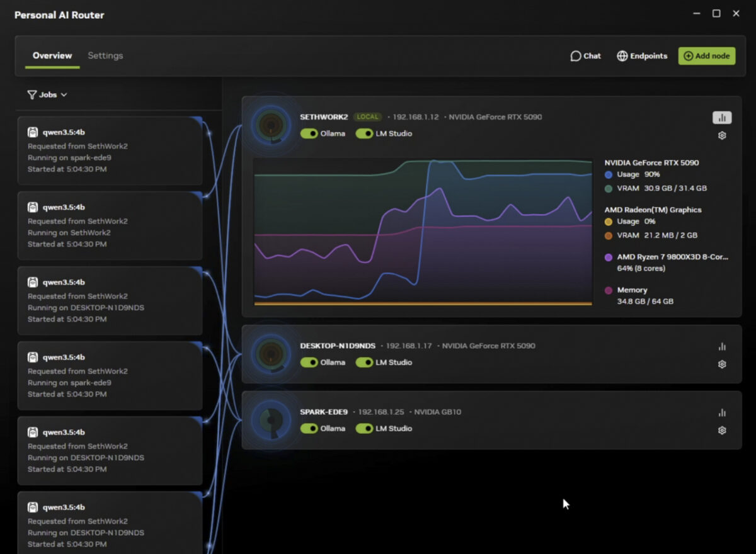Click model icon of fifth qwen3.5:4b job
The image size is (756, 554).
[33, 432]
